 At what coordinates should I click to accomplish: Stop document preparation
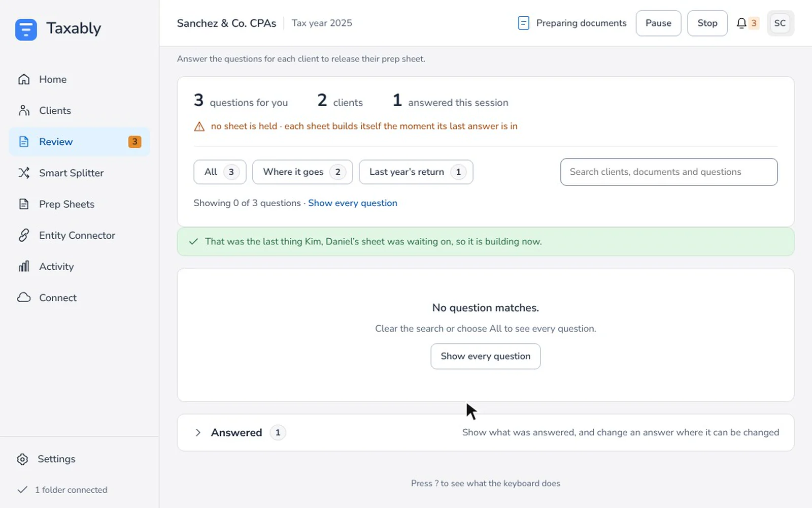point(707,23)
